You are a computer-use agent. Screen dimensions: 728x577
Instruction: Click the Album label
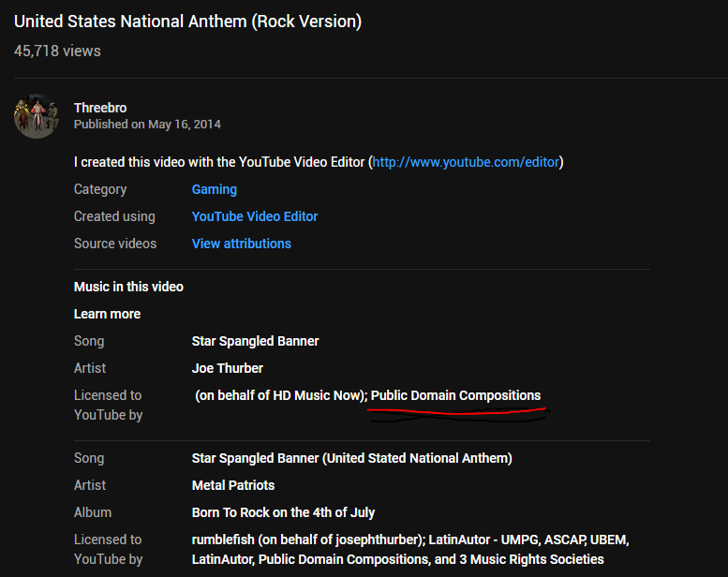(x=93, y=512)
